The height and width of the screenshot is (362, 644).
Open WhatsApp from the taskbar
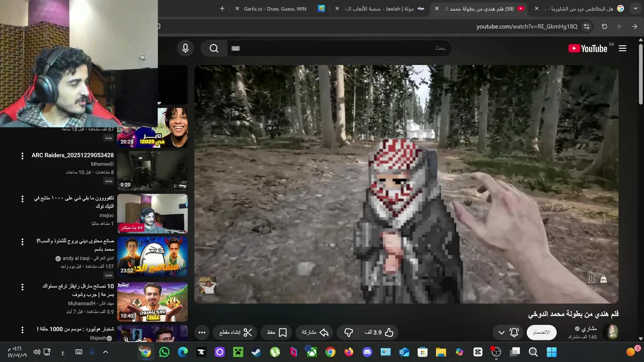point(164,352)
